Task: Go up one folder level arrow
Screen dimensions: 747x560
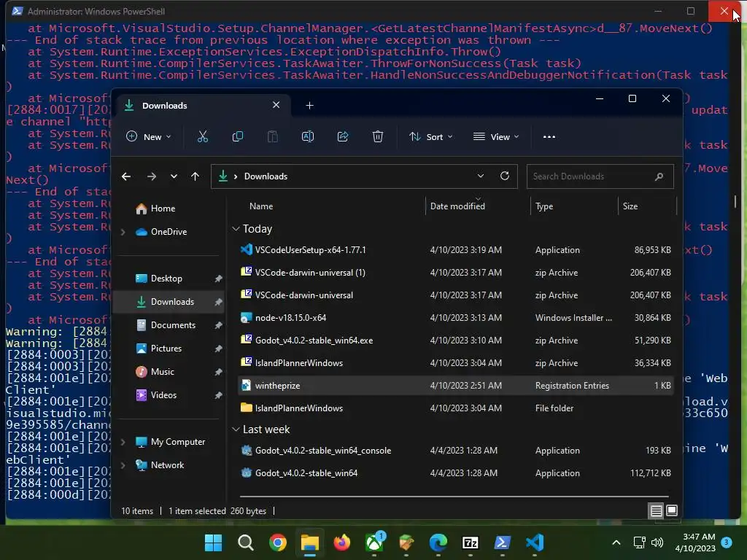Action: click(195, 176)
